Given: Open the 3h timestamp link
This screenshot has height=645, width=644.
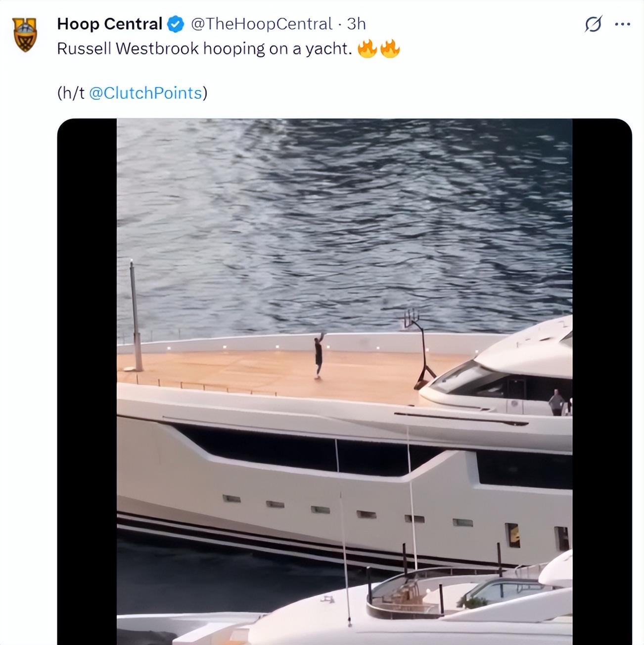Looking at the screenshot, I should coord(356,24).
